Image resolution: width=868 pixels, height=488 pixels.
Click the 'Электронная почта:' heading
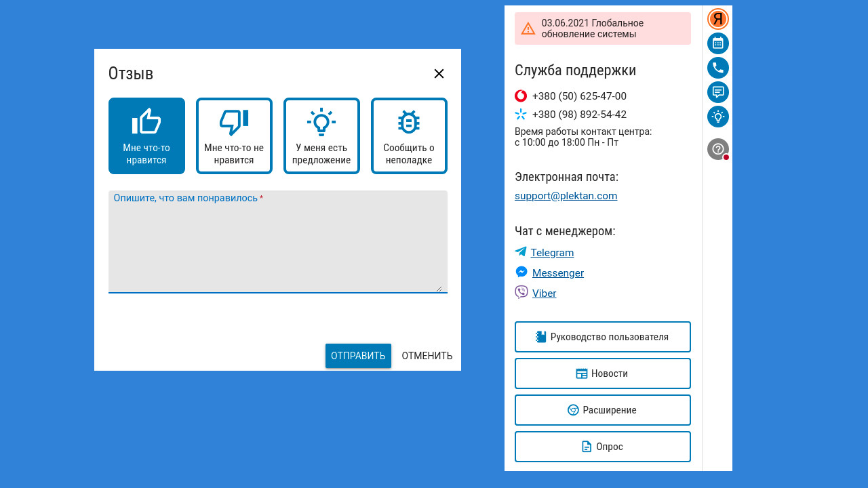566,177
